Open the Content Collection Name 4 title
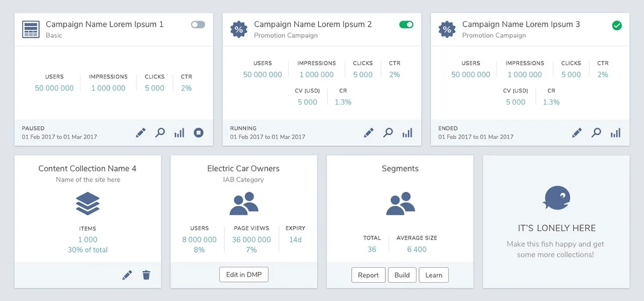Image resolution: width=644 pixels, height=301 pixels. tap(88, 169)
